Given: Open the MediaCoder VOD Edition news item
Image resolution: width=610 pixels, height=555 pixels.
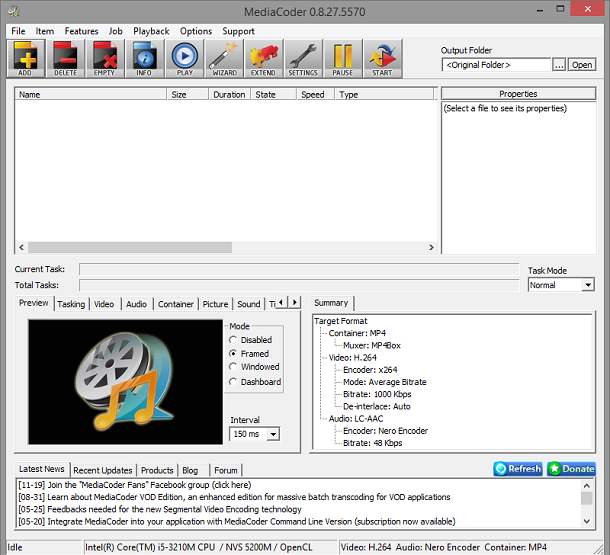Looking at the screenshot, I should click(x=234, y=497).
